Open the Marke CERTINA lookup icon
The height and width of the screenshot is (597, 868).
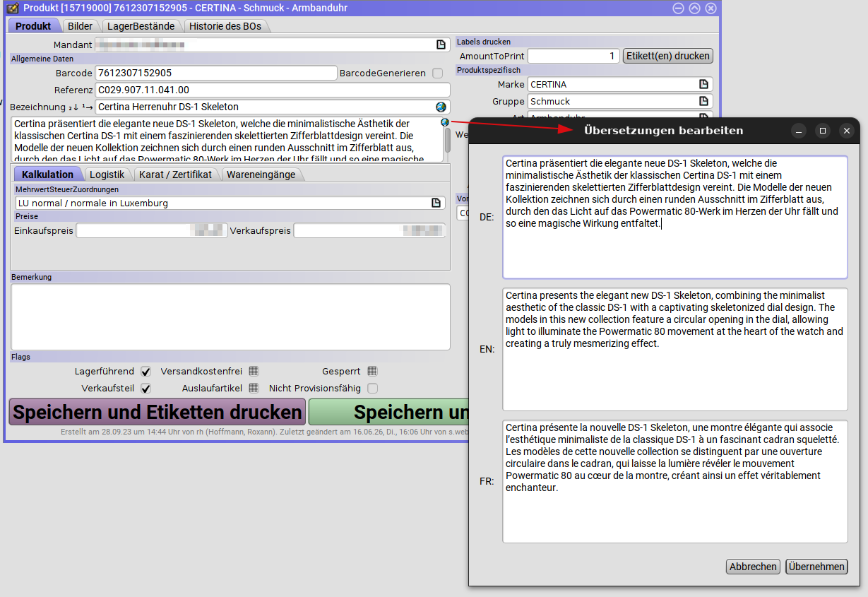[703, 84]
